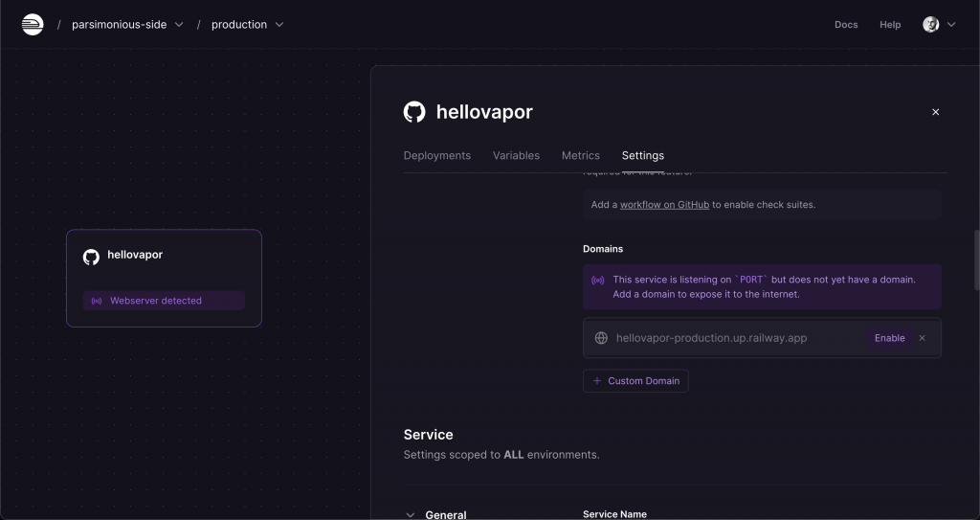Click the Railway logo in the header
This screenshot has height=520, width=980.
pyautogui.click(x=33, y=24)
